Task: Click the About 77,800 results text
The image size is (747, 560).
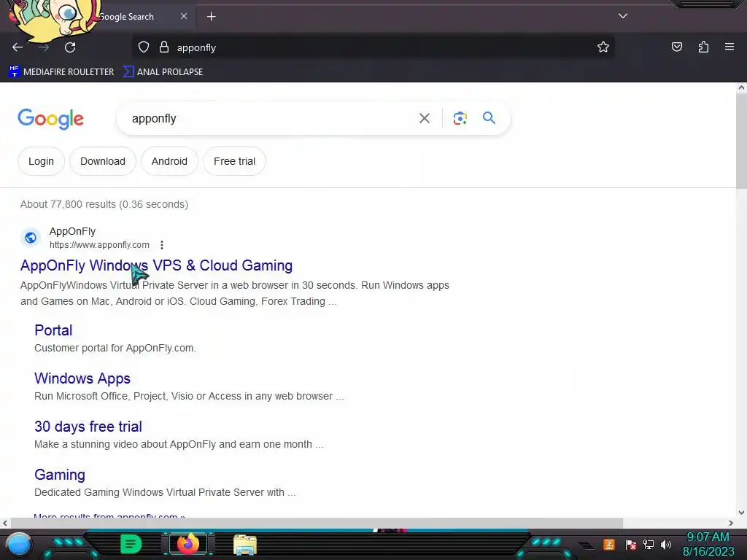Action: tap(104, 204)
